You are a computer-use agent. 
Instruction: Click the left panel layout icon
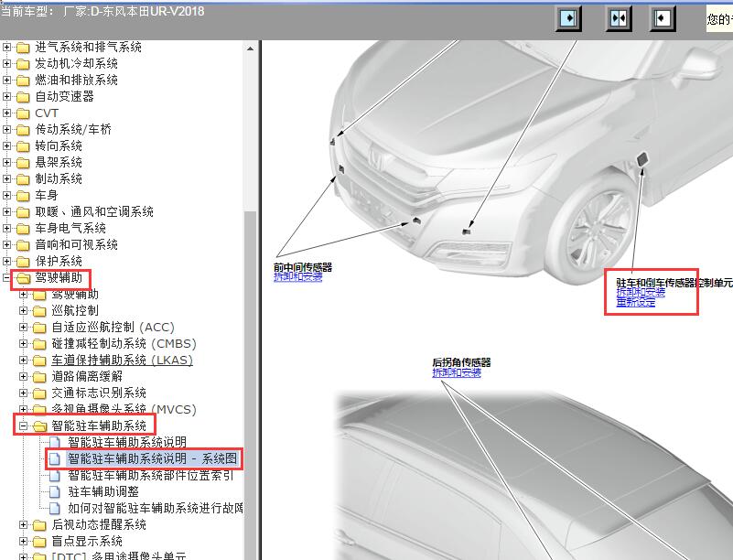point(568,18)
